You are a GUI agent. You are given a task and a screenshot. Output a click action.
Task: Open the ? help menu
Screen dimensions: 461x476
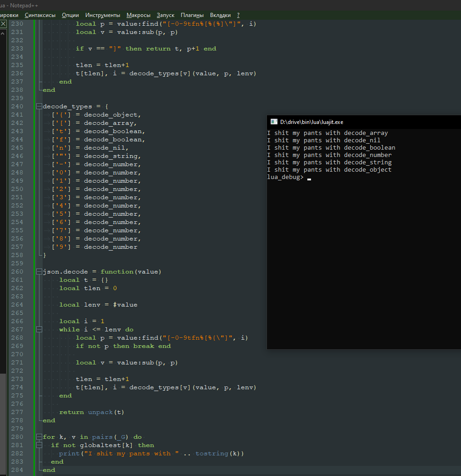pos(239,15)
